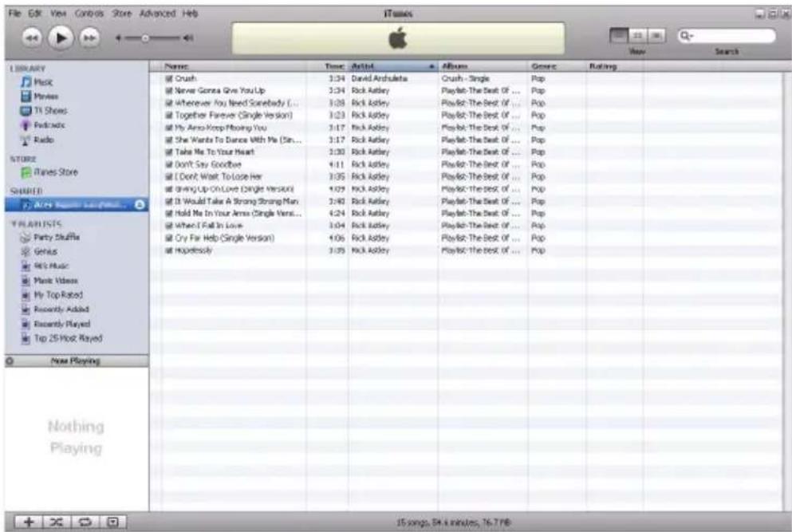Uncheck It Would Take A Strong Strong Man
Viewport: 792px width, 532px height.
pyautogui.click(x=169, y=201)
